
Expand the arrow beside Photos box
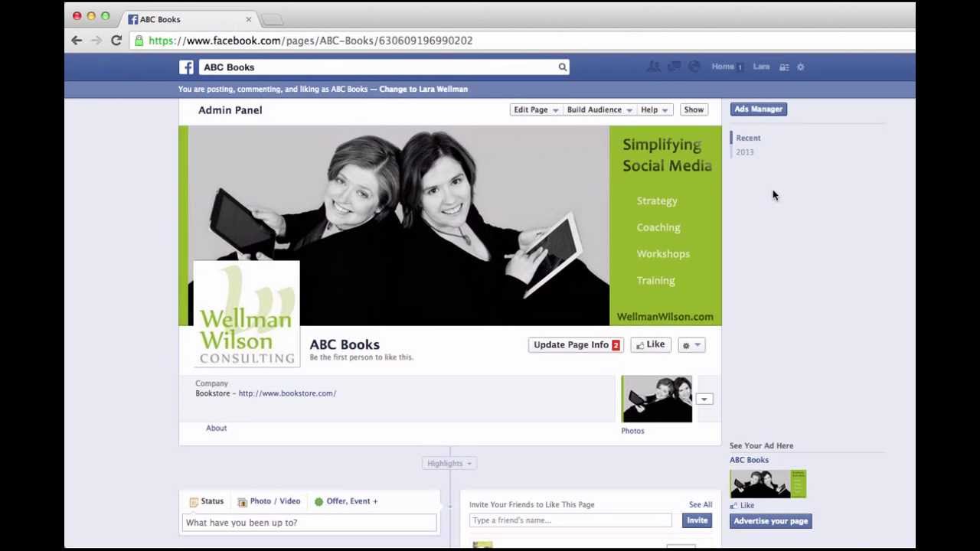(704, 399)
